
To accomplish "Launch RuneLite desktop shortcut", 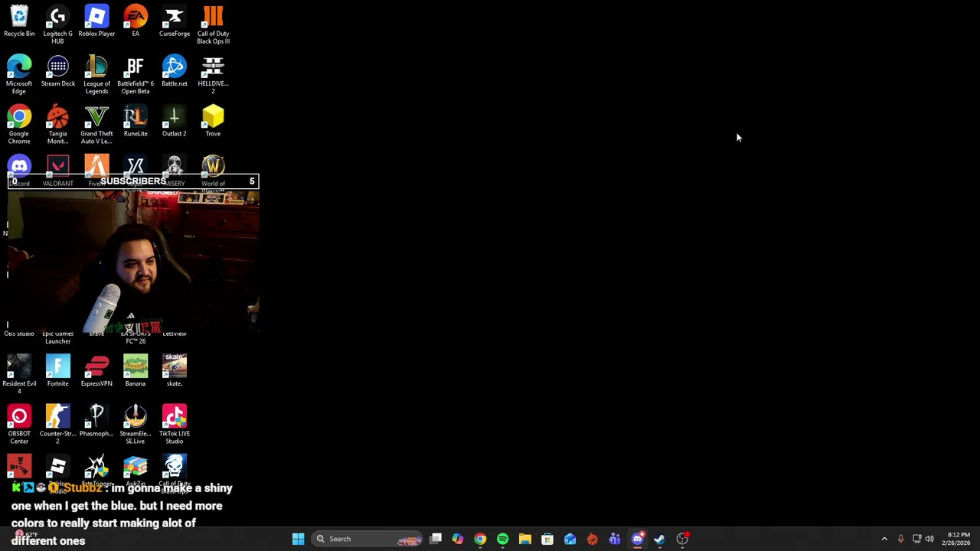I will coord(136,122).
